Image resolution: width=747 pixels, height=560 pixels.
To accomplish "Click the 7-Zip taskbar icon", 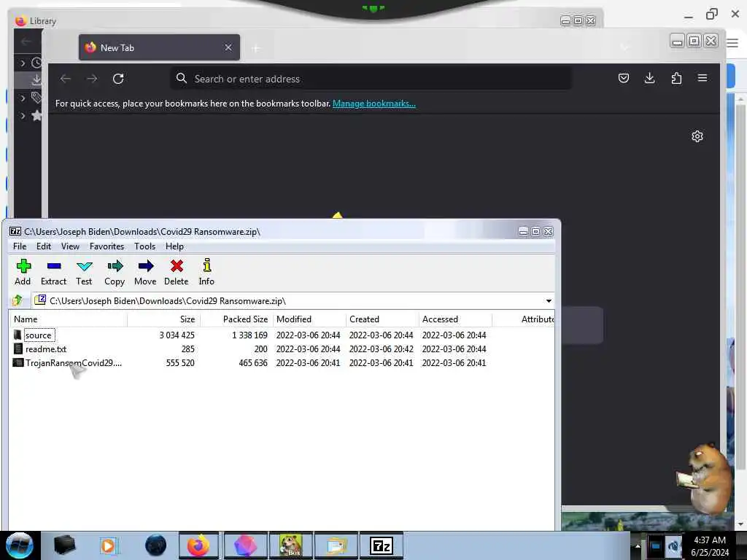I will (381, 545).
